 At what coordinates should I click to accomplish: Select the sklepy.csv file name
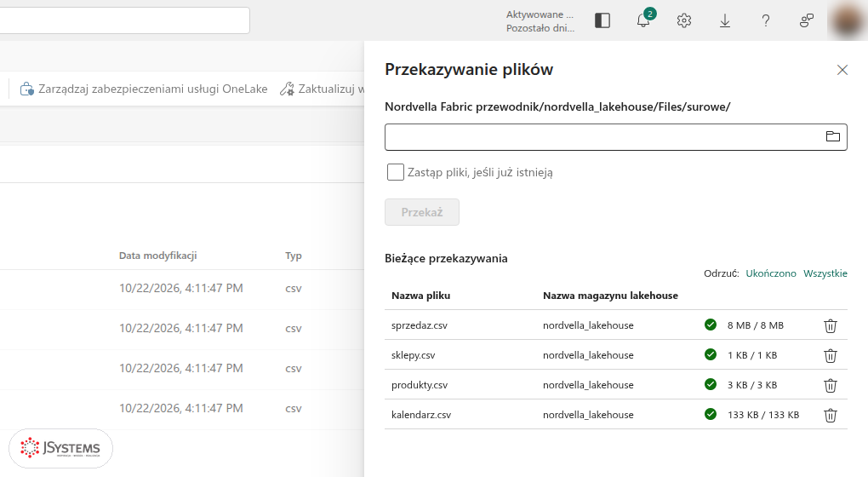click(x=413, y=355)
